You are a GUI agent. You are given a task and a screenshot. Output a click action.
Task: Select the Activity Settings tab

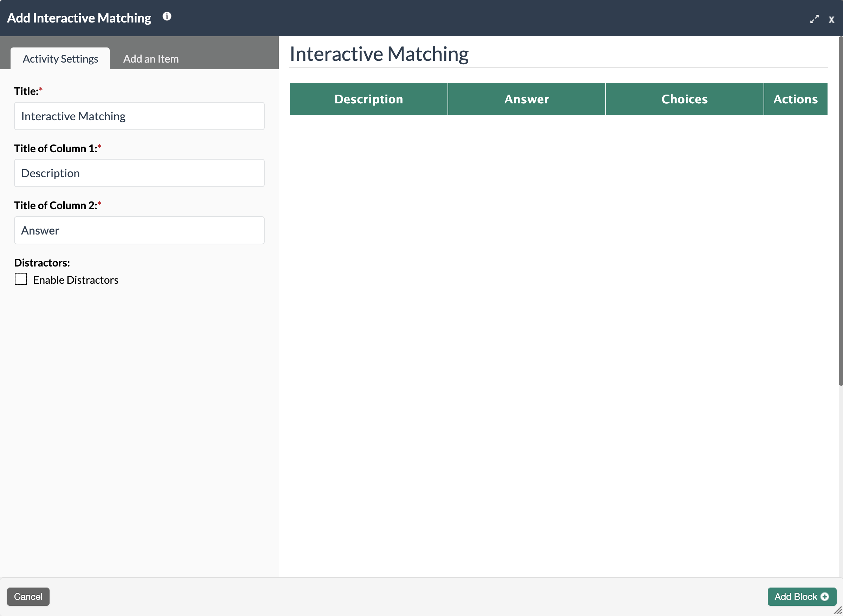click(60, 59)
